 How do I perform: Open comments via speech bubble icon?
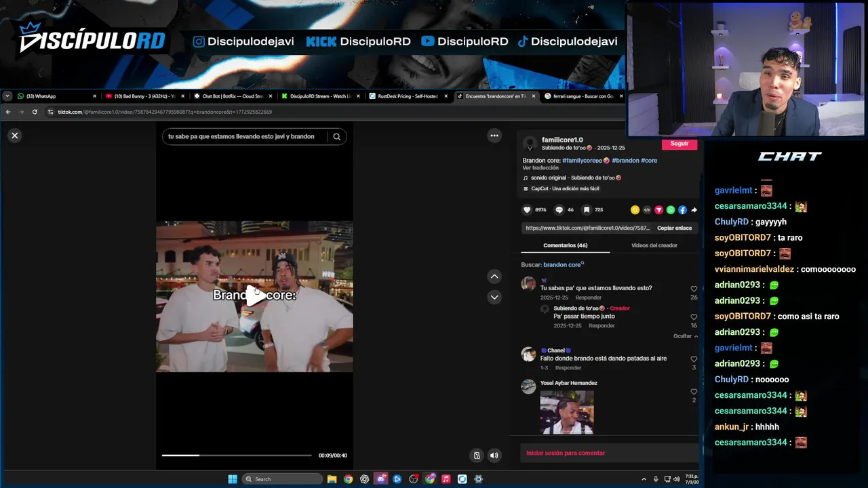(x=559, y=210)
